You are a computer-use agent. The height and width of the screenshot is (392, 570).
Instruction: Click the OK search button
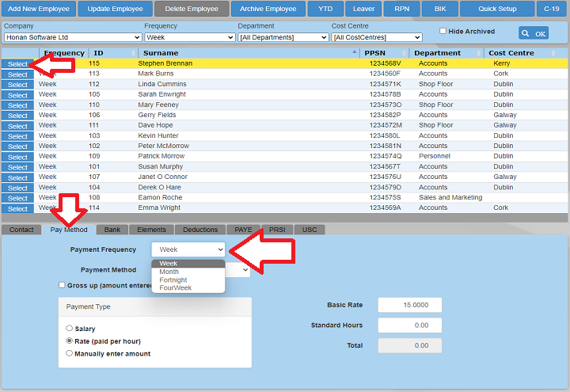[534, 33]
